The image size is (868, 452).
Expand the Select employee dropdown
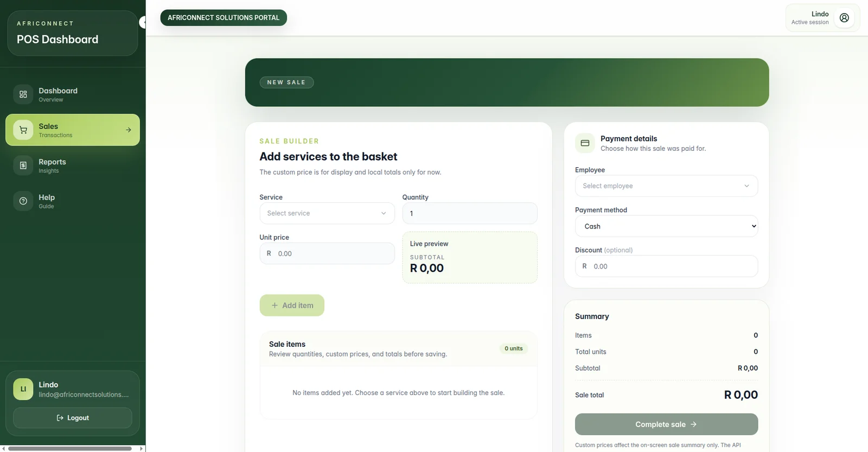[x=666, y=186]
